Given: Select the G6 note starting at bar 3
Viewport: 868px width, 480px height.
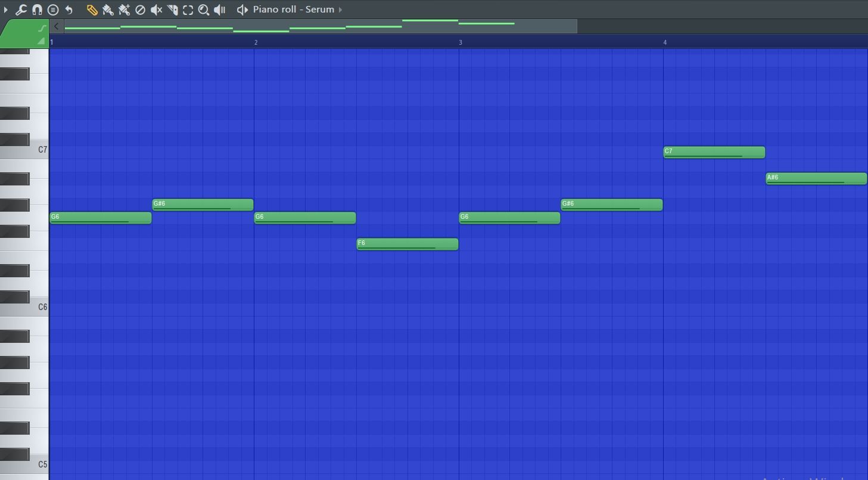Looking at the screenshot, I should pyautogui.click(x=510, y=218).
